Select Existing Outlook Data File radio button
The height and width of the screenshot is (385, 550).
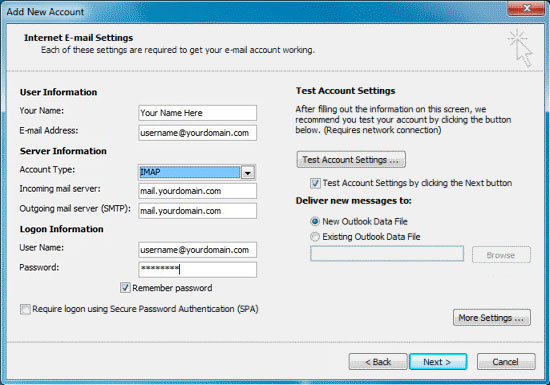315,237
